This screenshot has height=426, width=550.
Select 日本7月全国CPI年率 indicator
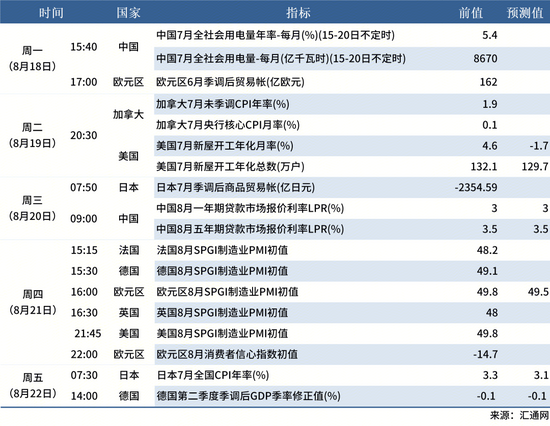point(213,375)
